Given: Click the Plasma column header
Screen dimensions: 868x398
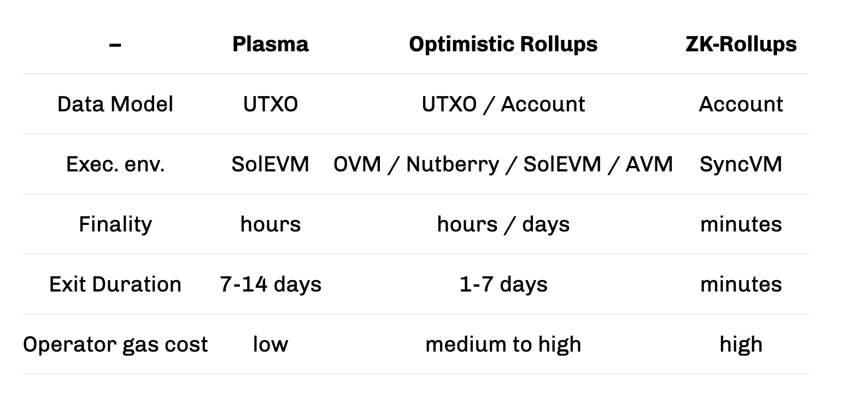Looking at the screenshot, I should 270,44.
